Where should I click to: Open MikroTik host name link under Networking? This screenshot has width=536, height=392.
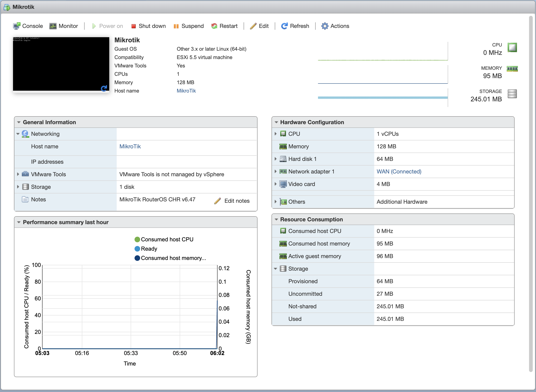coord(130,146)
